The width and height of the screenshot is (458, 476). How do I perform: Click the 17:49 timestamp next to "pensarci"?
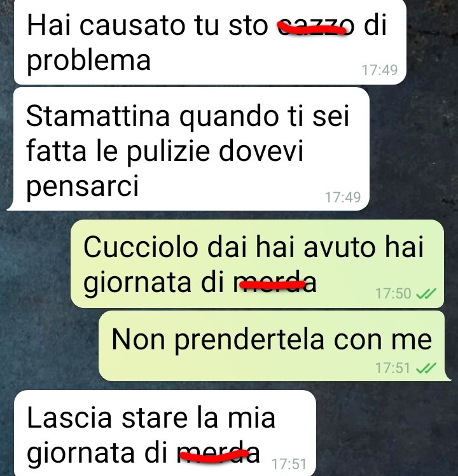(343, 197)
